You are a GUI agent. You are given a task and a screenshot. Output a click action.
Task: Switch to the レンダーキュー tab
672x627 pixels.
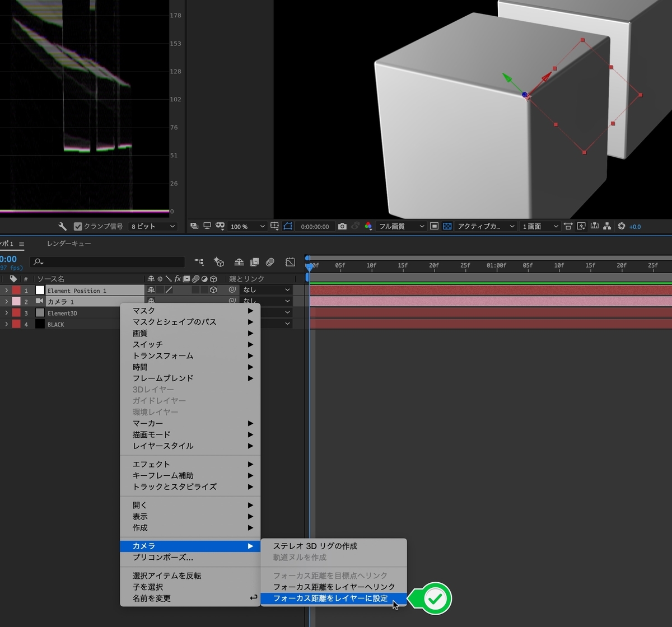coord(69,244)
